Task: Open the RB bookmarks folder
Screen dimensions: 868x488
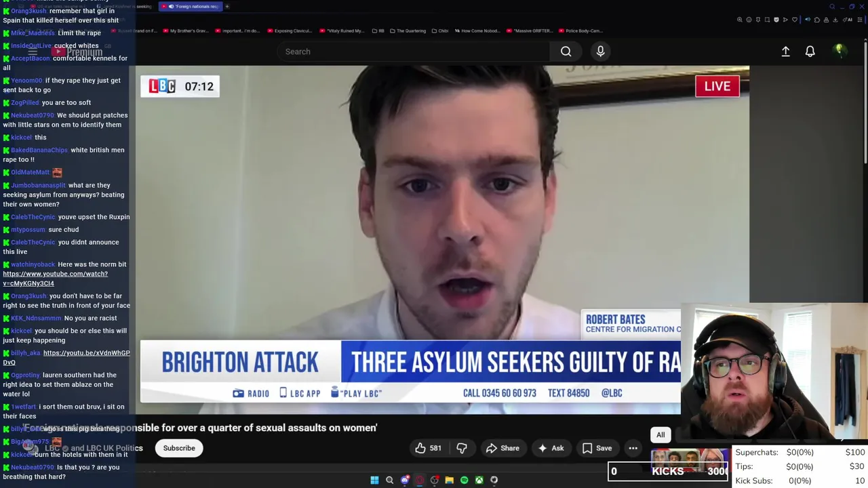Action: point(378,30)
